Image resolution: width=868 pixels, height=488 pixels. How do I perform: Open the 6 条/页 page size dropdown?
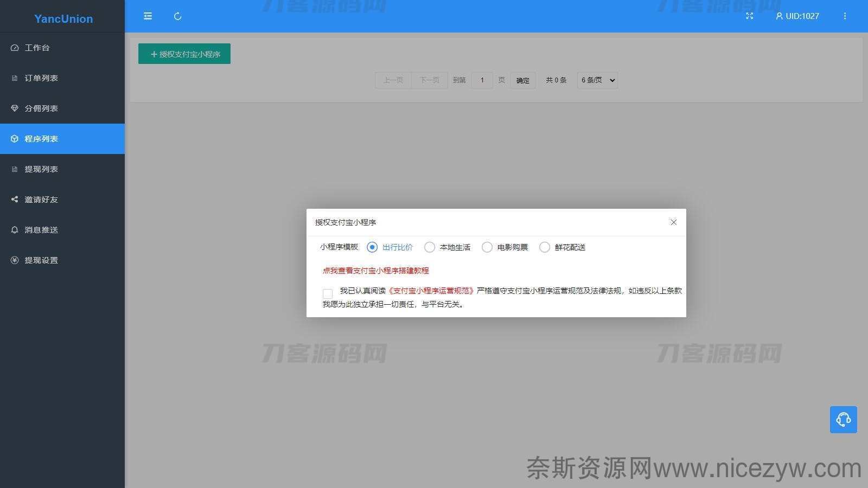(597, 80)
